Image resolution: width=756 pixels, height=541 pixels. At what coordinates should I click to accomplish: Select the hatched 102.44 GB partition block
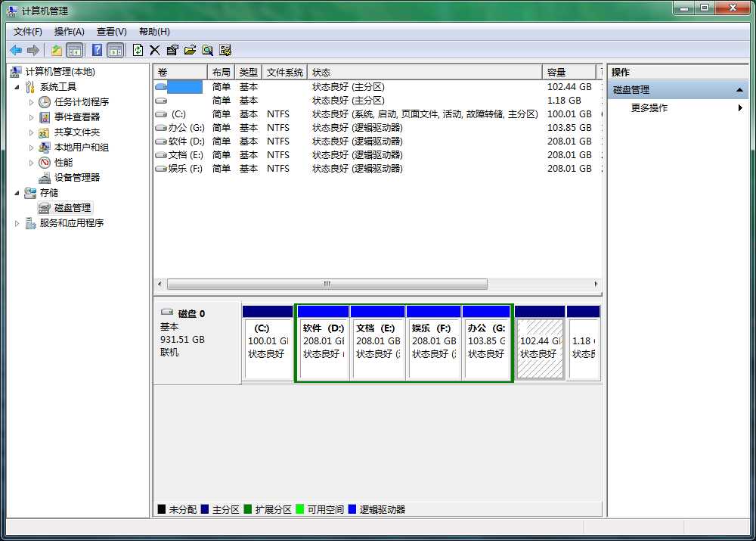click(540, 343)
